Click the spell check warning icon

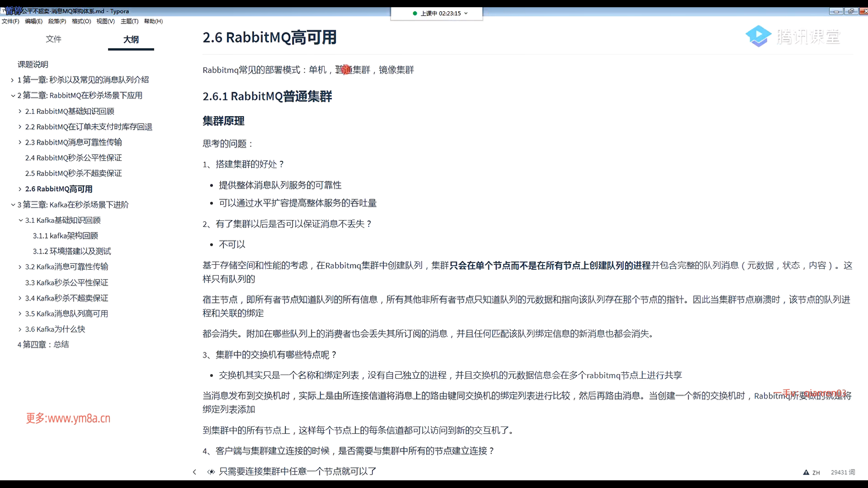pyautogui.click(x=806, y=472)
